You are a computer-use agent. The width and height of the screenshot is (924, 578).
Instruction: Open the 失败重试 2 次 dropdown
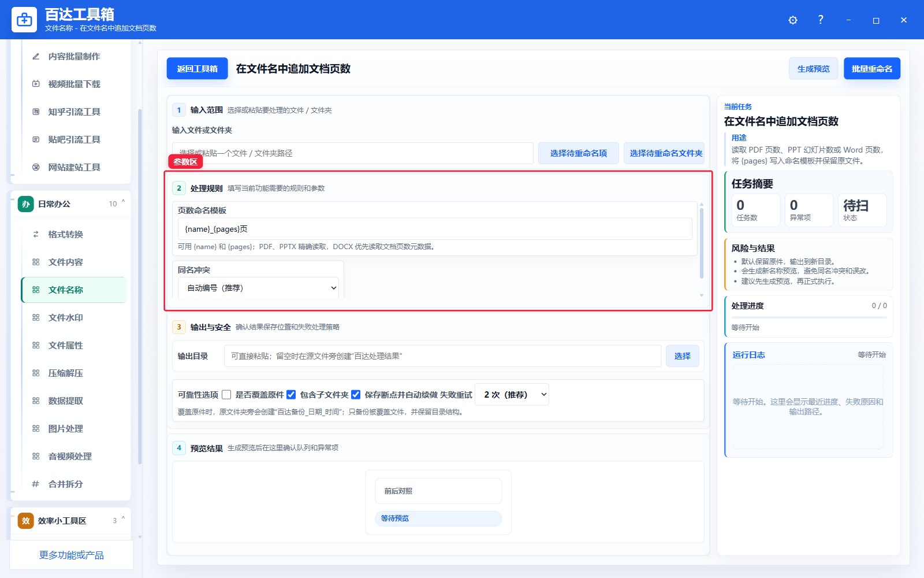[x=512, y=395]
